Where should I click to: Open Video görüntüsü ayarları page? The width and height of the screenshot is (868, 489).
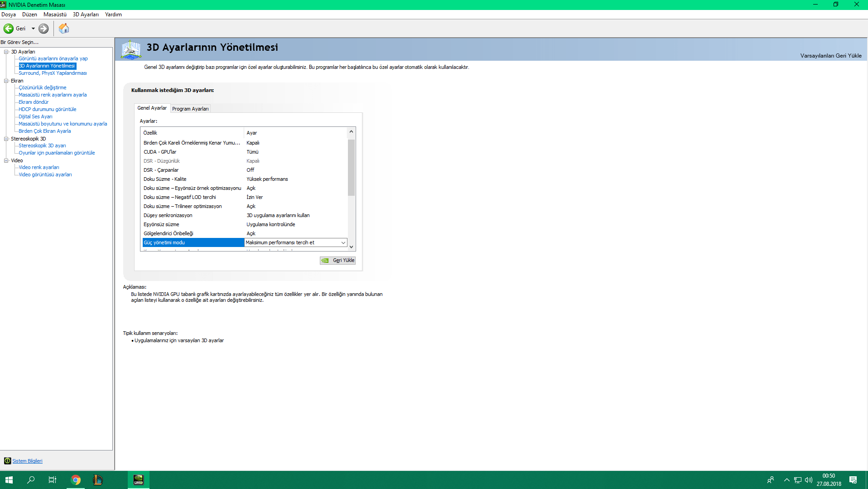(45, 174)
